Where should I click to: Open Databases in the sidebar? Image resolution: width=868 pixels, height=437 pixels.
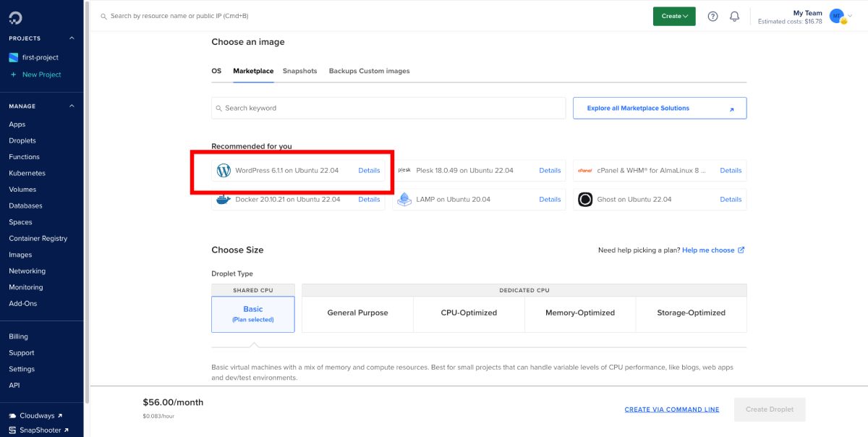(25, 205)
